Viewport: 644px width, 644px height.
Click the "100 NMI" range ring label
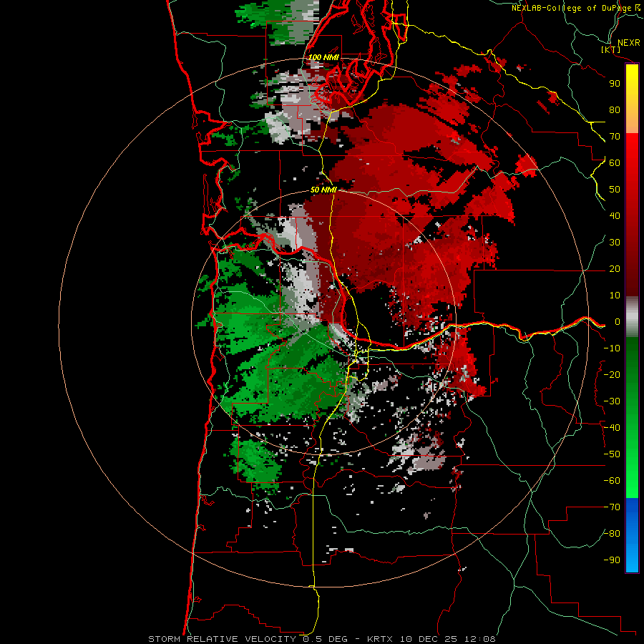[x=323, y=57]
